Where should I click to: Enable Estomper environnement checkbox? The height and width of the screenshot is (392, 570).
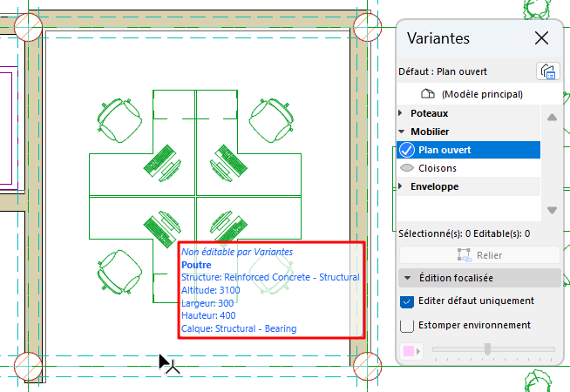407,326
